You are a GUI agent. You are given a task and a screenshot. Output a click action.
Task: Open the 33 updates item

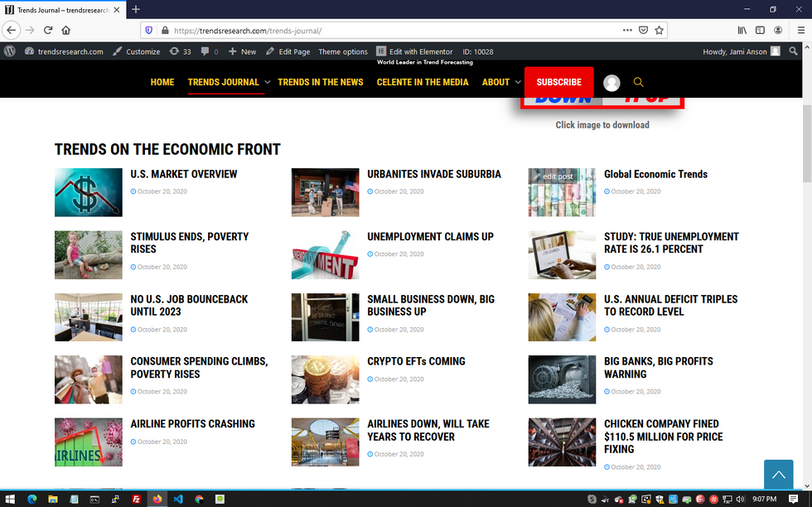181,51
